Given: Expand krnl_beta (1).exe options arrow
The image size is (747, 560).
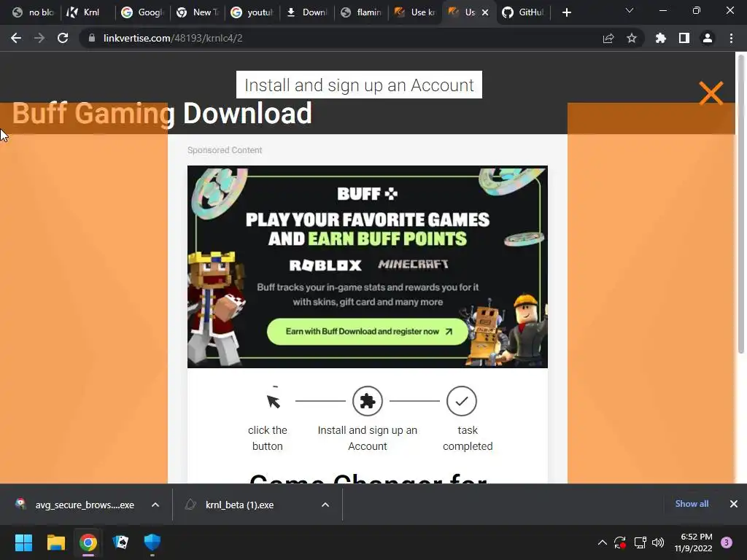Looking at the screenshot, I should click(325, 505).
